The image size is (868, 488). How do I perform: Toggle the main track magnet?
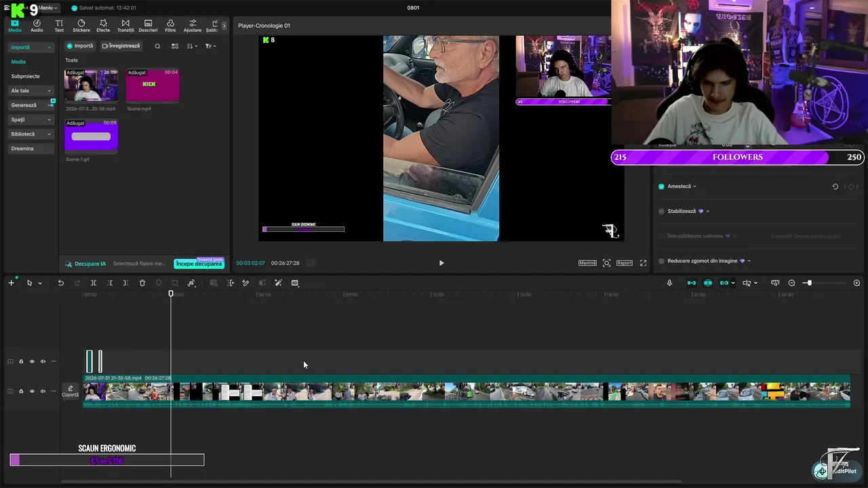[x=692, y=283]
